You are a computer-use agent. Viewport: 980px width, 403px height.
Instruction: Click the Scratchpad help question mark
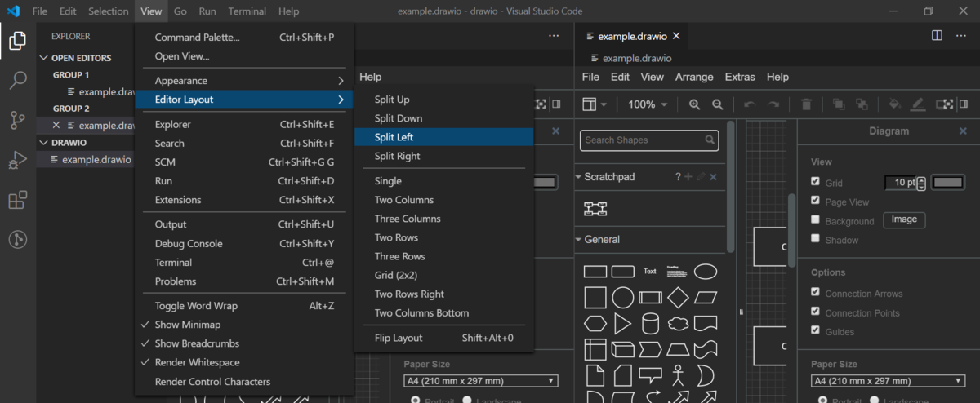click(x=678, y=177)
